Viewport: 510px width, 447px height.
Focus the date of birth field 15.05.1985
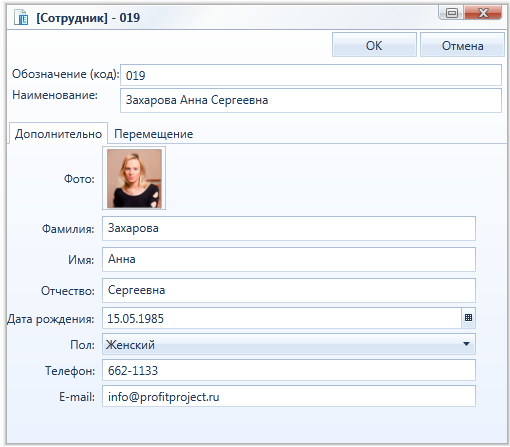coord(282,318)
